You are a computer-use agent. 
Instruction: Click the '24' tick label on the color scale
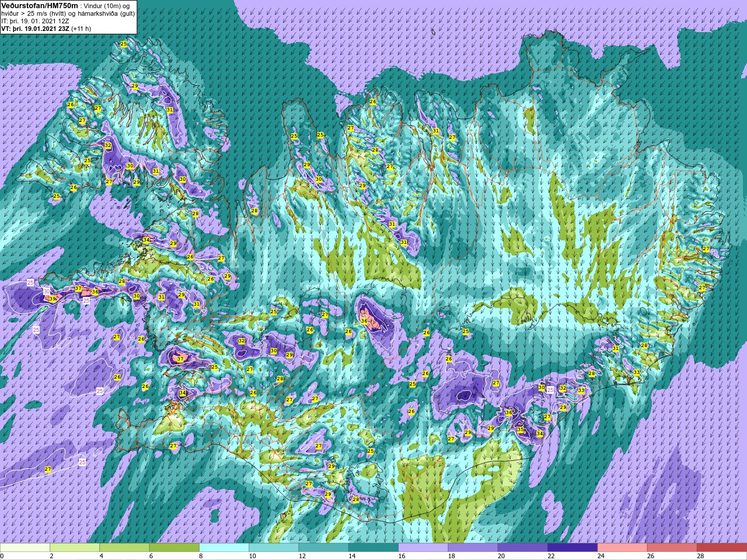[601, 556]
